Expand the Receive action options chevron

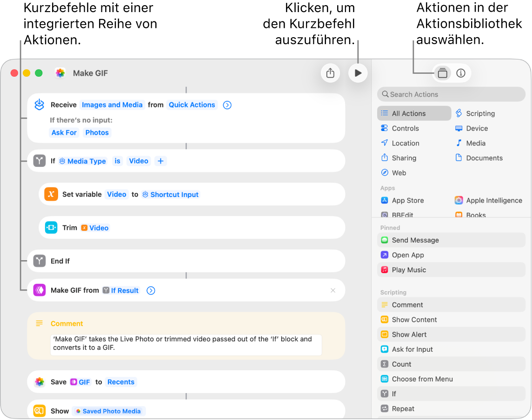(227, 105)
